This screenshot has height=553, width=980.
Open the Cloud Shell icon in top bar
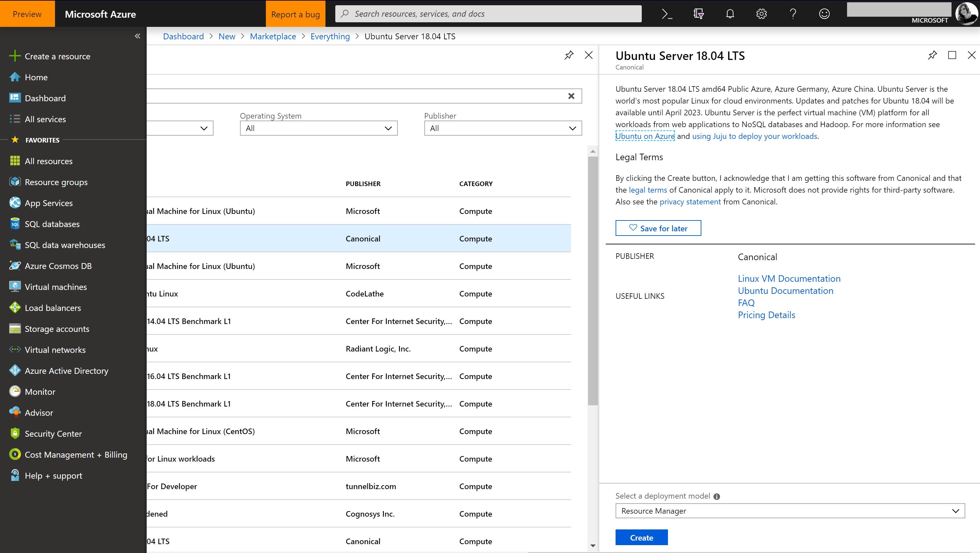667,14
